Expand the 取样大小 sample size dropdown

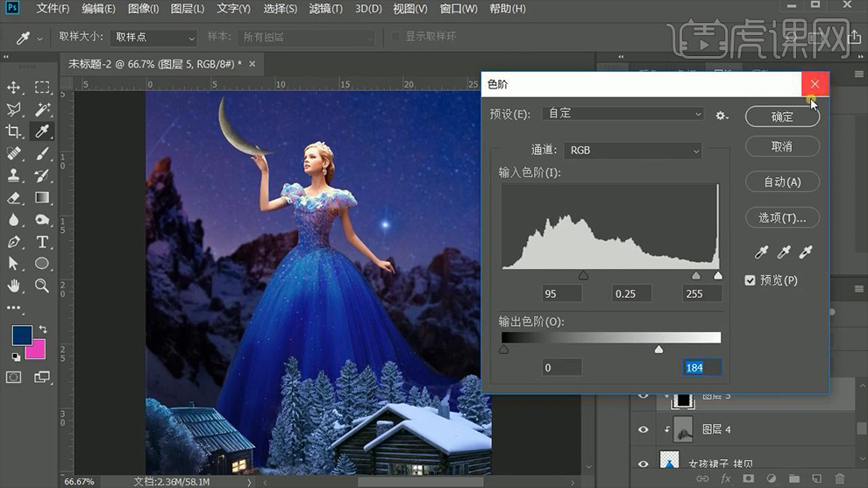click(x=153, y=38)
